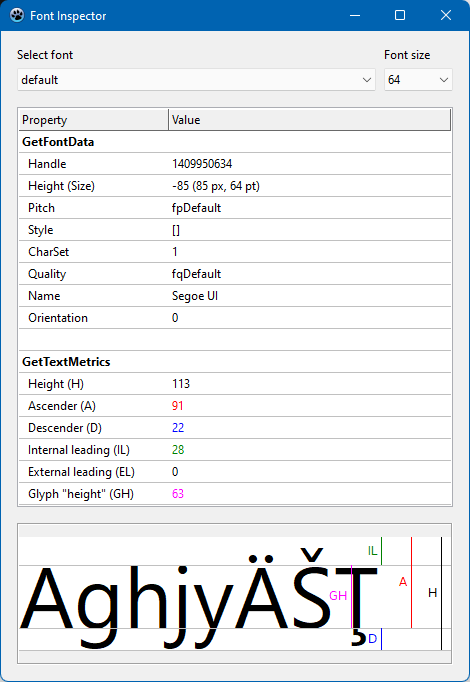Select the GetFontData section row
Viewport: 470px width, 682px height.
tap(235, 142)
